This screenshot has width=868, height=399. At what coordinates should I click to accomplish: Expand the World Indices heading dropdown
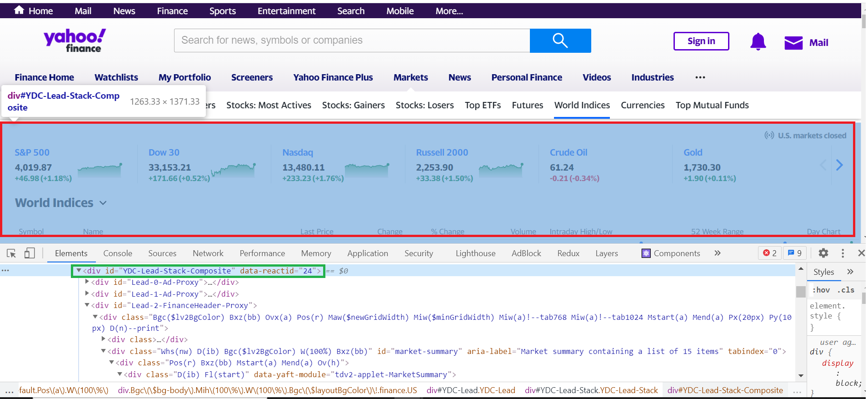coord(103,203)
